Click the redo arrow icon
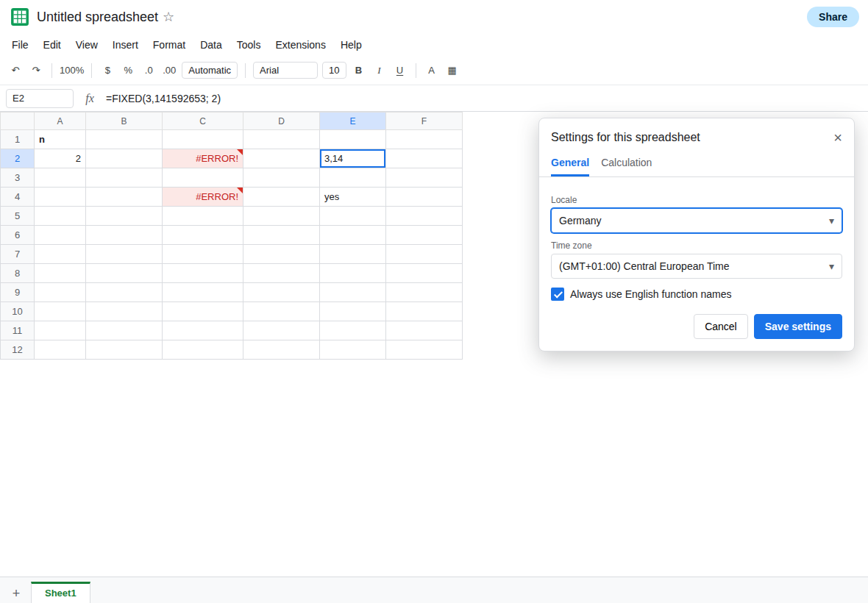The width and height of the screenshot is (868, 603). (x=36, y=71)
